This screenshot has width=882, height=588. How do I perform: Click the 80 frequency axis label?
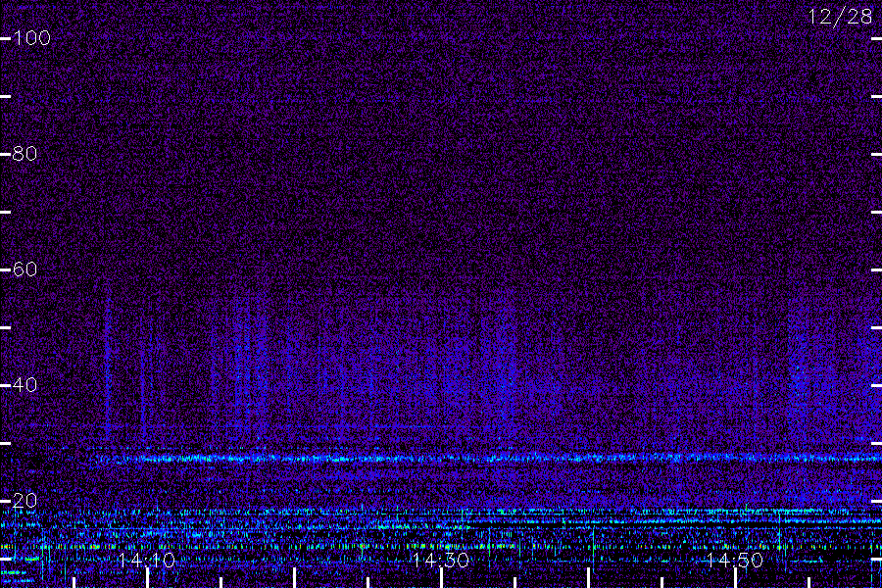click(24, 153)
